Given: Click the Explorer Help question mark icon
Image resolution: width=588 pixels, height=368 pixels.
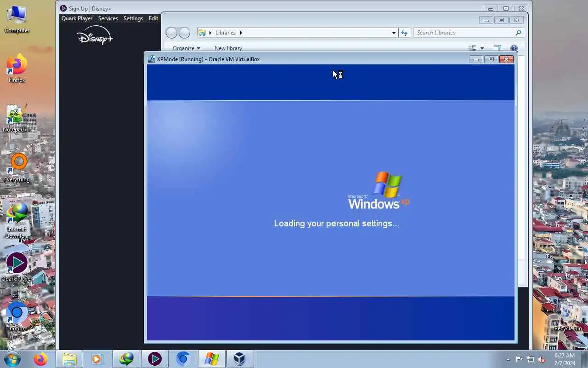Looking at the screenshot, I should (x=514, y=48).
